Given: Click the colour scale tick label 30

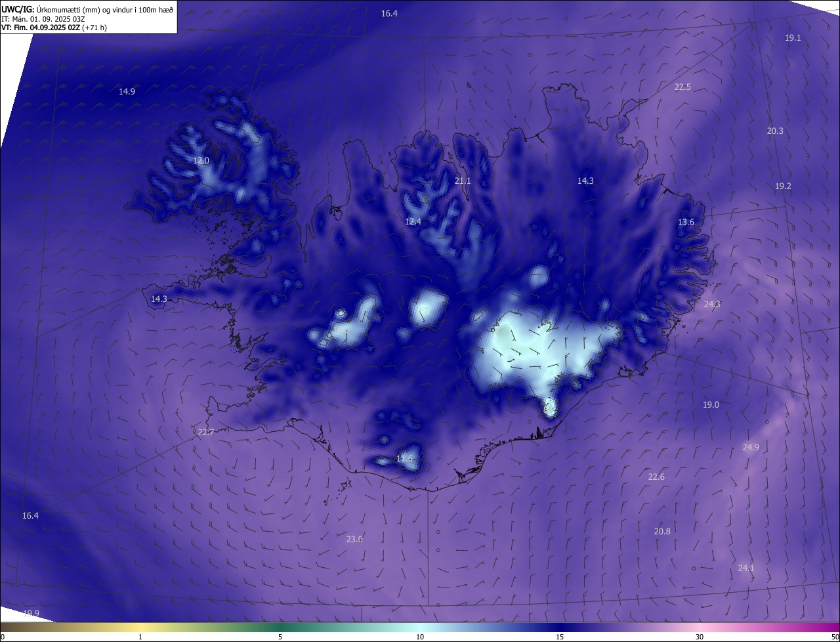Looking at the screenshot, I should 700,637.
